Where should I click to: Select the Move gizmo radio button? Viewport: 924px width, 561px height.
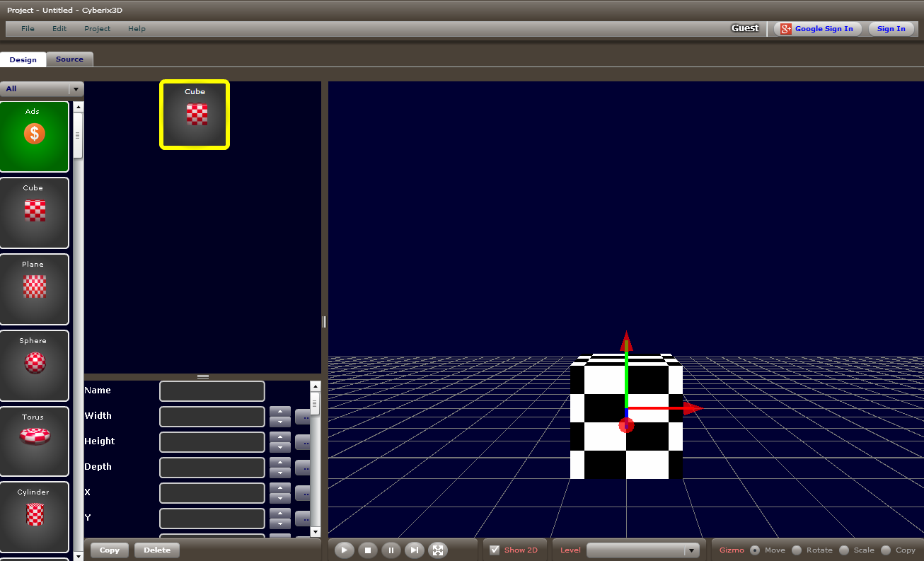coord(755,550)
